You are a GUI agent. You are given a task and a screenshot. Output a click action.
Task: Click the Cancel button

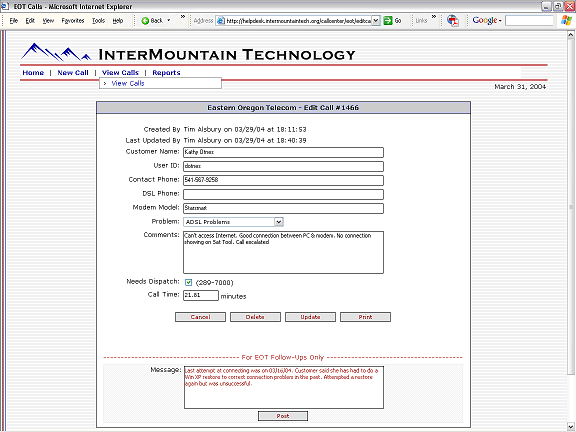[200, 317]
